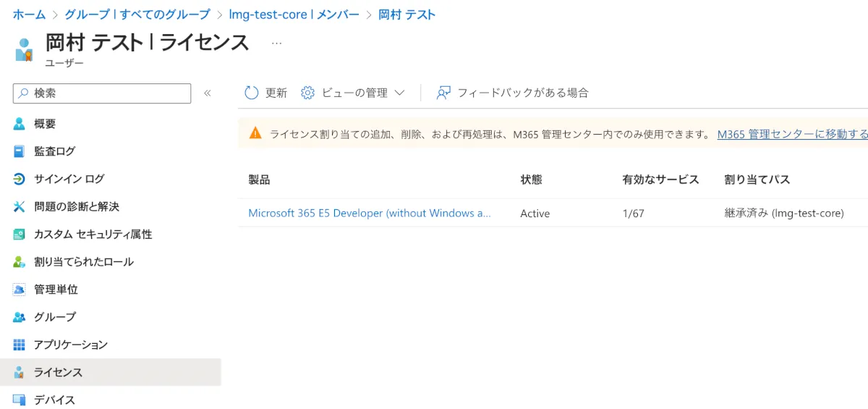Click the feedback person icon
The image size is (868, 409).
[443, 93]
